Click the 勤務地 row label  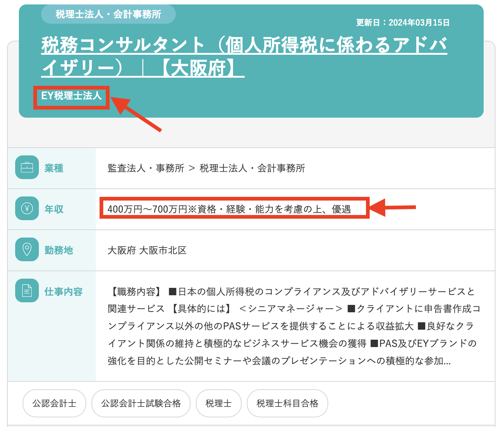pos(59,251)
